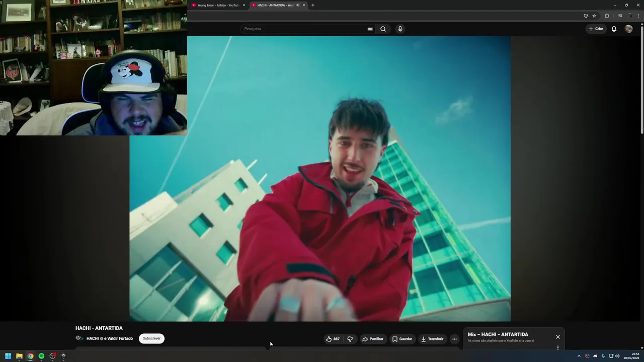Open YouTube notifications bell
The image size is (644, 362).
[614, 29]
